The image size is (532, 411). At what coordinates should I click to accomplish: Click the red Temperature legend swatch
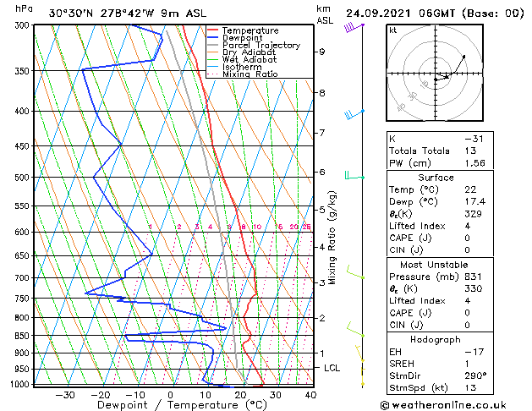click(213, 30)
